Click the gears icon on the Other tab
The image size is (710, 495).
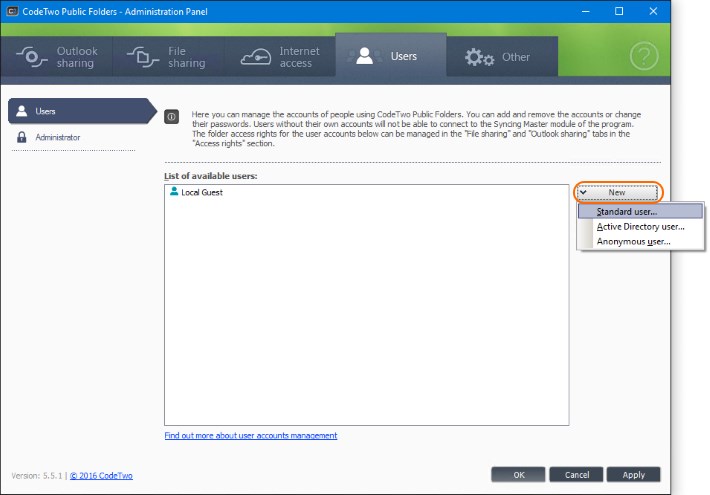(x=479, y=57)
